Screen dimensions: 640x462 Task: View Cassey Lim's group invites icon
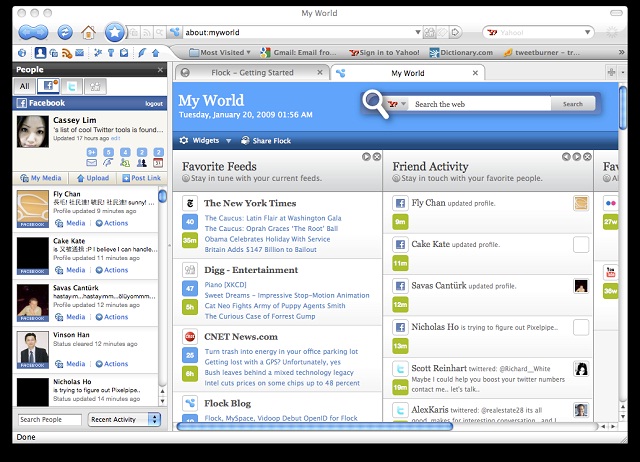[142, 162]
